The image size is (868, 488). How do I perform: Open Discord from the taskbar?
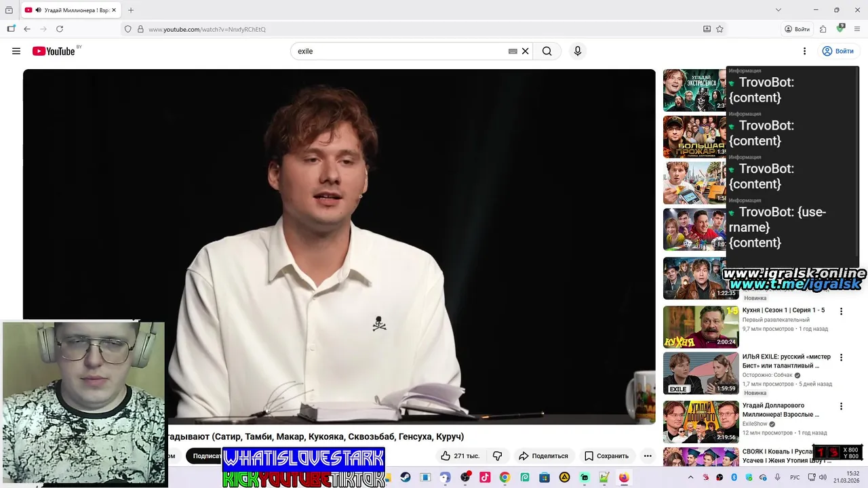pos(445,477)
